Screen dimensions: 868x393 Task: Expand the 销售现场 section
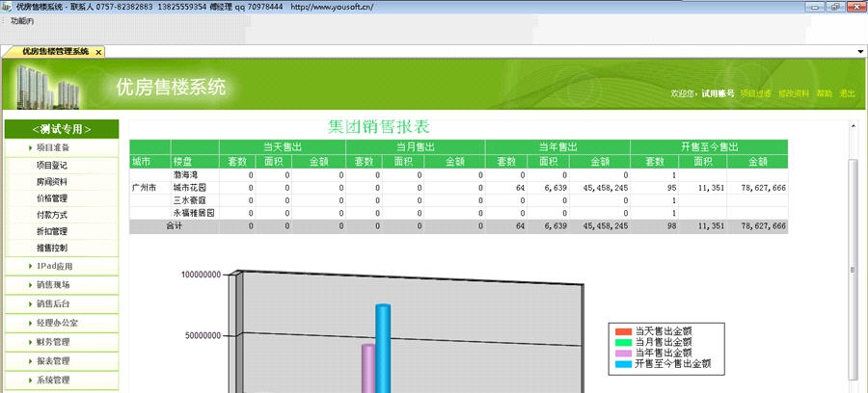pyautogui.click(x=62, y=285)
